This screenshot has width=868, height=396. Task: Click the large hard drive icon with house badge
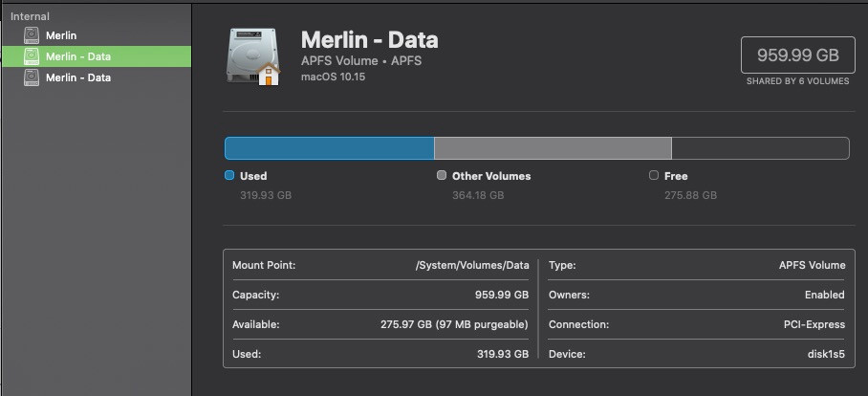coord(254,56)
